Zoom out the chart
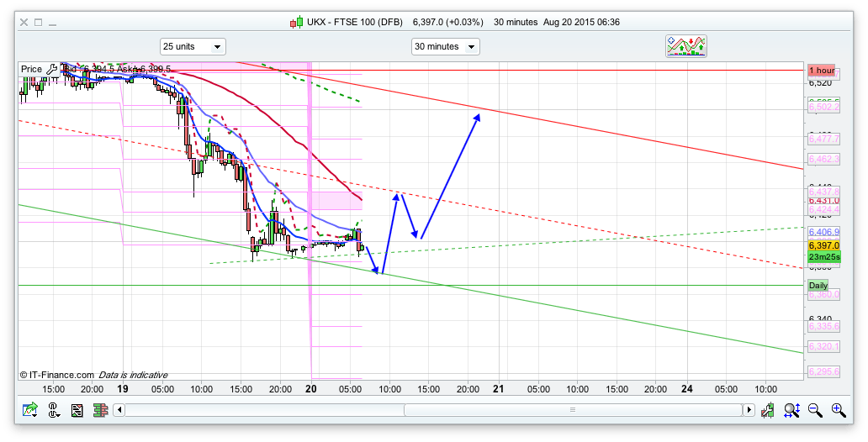 click(815, 410)
